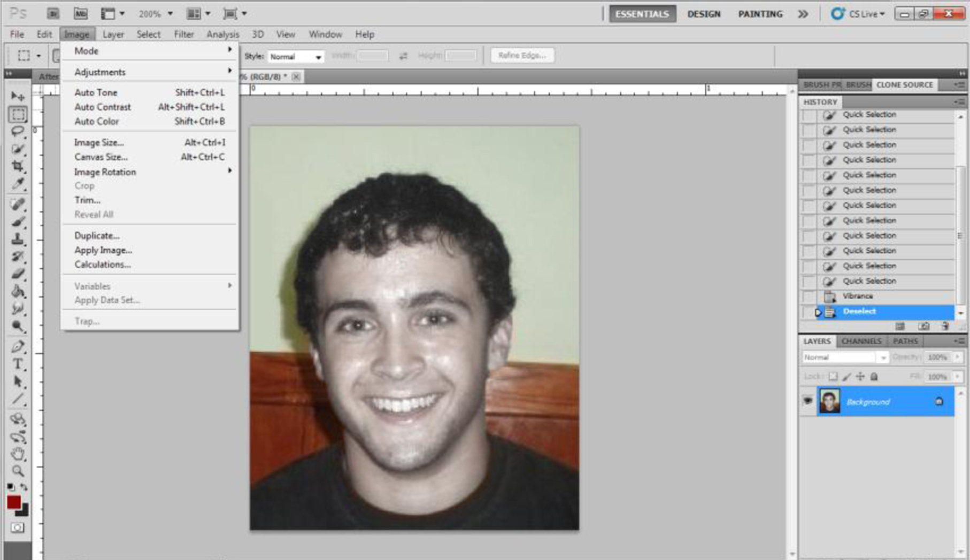Image resolution: width=970 pixels, height=560 pixels.
Task: Open the Adjustments submenu
Action: (x=149, y=72)
